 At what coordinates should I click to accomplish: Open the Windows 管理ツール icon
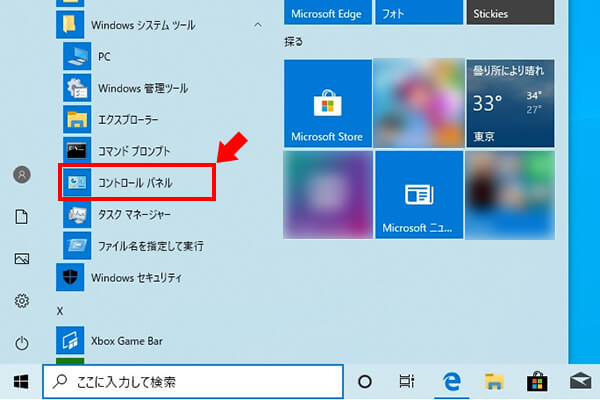[77, 88]
